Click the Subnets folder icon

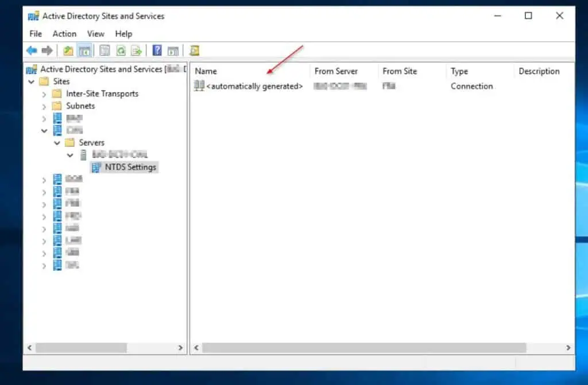[57, 106]
